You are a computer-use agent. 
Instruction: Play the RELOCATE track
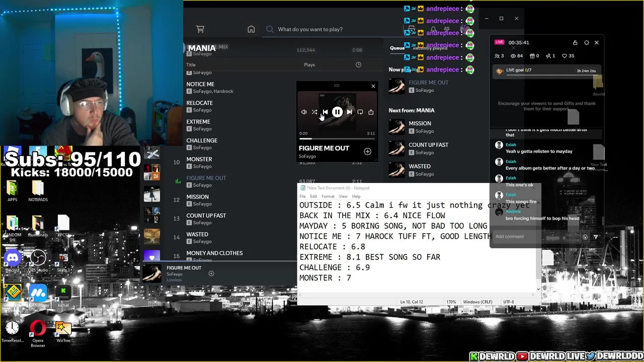tap(199, 103)
